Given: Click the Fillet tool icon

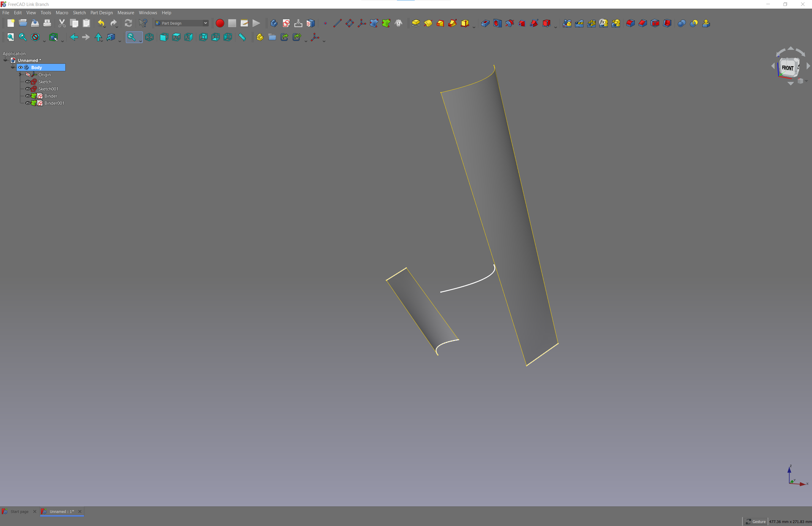Looking at the screenshot, I should click(x=630, y=23).
